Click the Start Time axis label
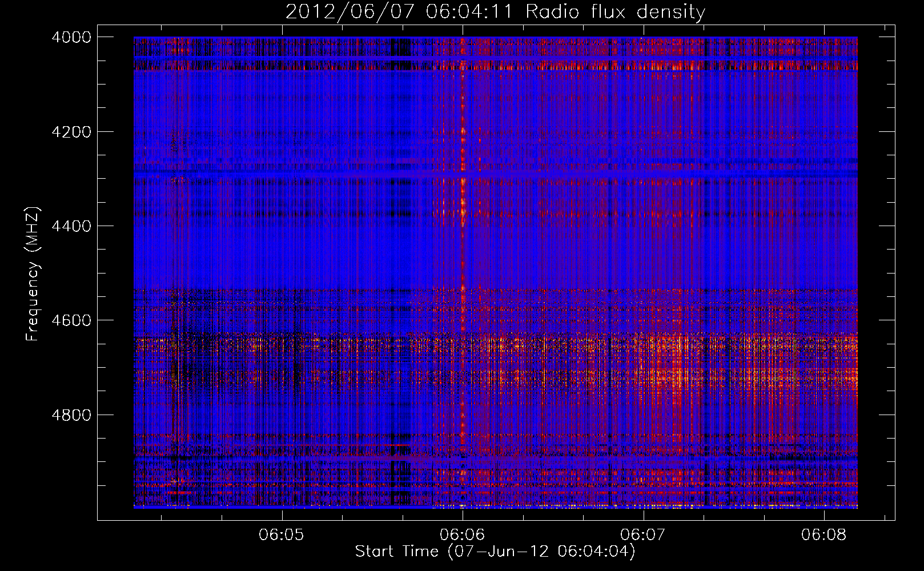The image size is (924, 571). 495,552
